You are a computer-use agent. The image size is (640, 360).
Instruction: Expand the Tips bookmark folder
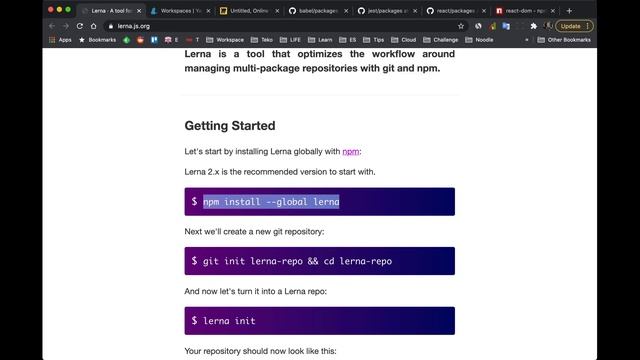(x=373, y=40)
